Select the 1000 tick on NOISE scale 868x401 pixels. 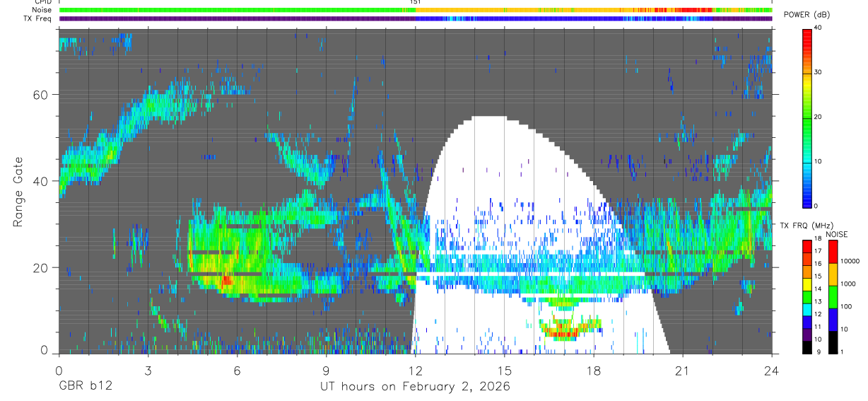(x=848, y=284)
